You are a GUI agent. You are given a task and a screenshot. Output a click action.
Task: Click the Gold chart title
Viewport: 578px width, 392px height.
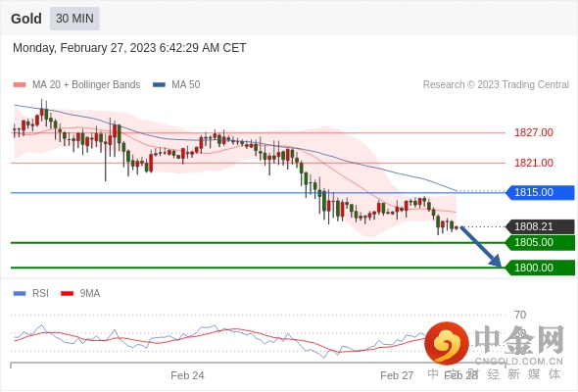[x=26, y=19]
